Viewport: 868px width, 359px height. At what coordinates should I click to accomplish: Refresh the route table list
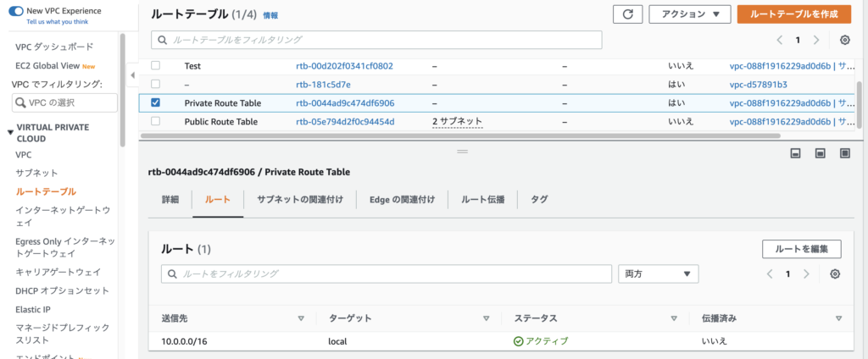(x=628, y=14)
